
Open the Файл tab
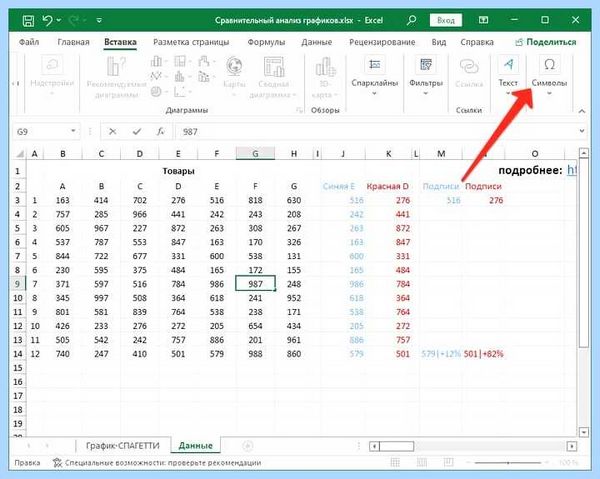tap(29, 42)
